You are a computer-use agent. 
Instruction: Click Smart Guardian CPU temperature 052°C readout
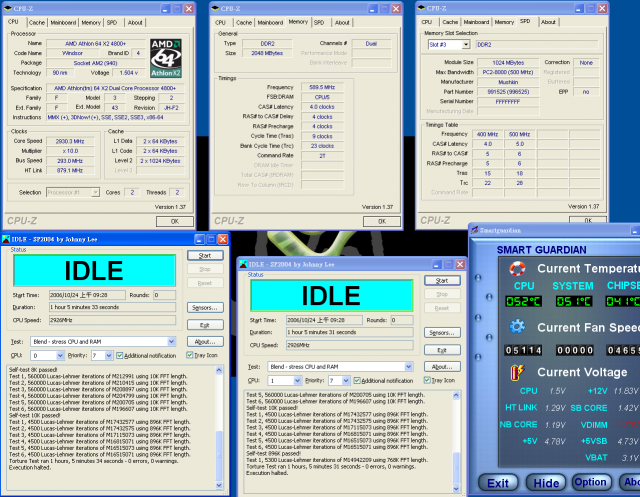[x=523, y=302]
